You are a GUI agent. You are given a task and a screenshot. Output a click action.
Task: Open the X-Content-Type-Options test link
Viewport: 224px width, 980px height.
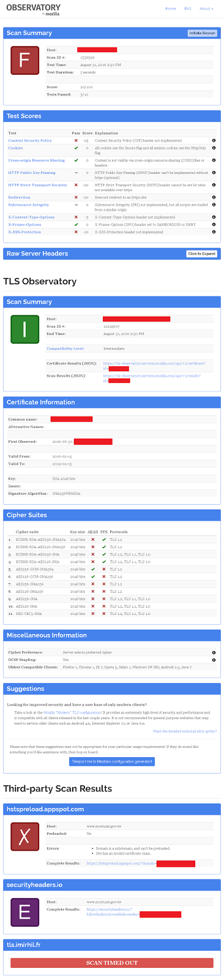[31, 217]
